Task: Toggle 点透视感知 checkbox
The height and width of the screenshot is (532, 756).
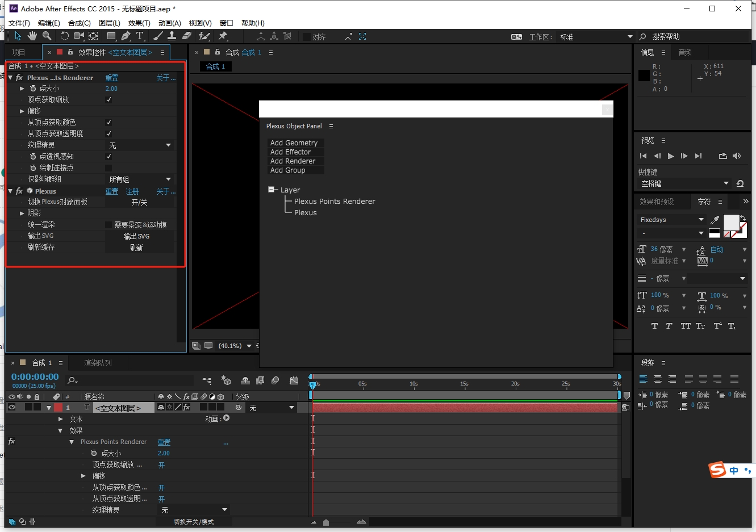Action: pyautogui.click(x=108, y=156)
